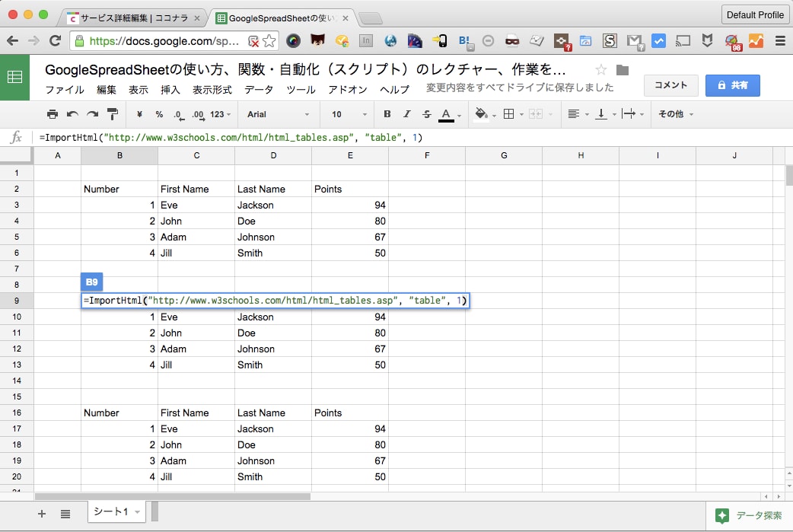
Task: Open the 123 number format dropdown
Action: [220, 114]
